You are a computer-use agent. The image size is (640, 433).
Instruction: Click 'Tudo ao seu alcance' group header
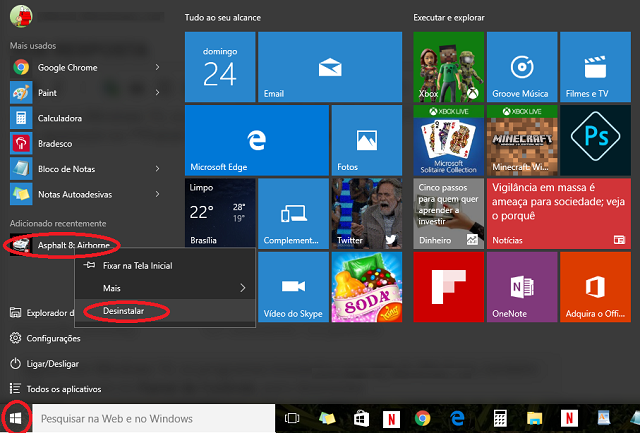222,18
